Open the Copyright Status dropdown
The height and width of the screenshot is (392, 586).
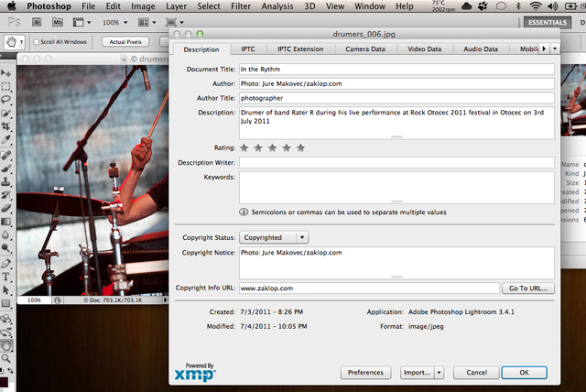[x=274, y=237]
